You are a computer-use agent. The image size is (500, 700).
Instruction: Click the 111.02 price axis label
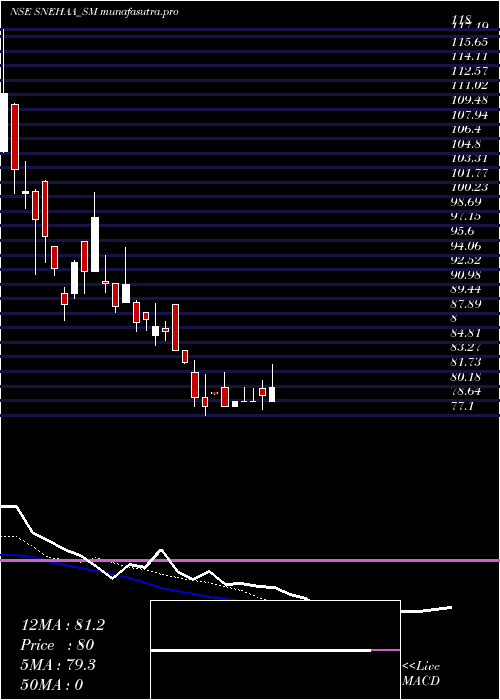tap(469, 85)
